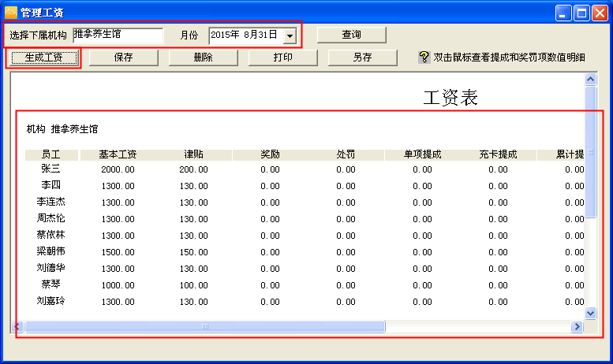
Task: Click employee name 张三
Action: click(x=50, y=169)
